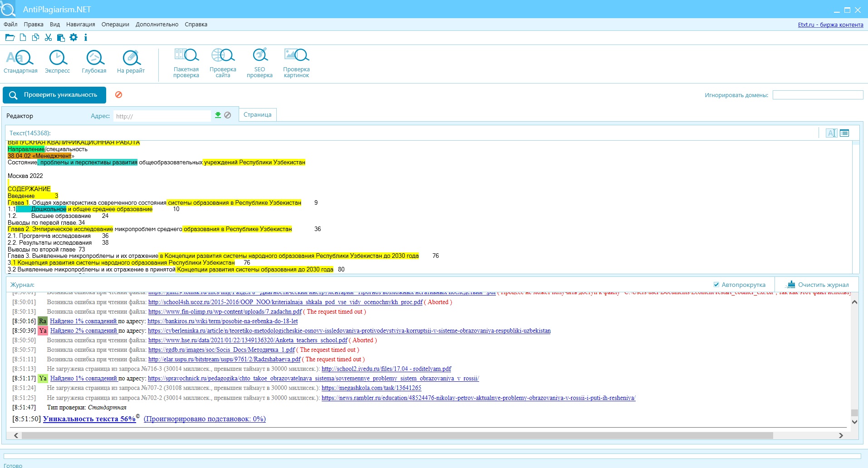Switch to the Страница tab
This screenshot has height=468, width=868.
pos(257,115)
